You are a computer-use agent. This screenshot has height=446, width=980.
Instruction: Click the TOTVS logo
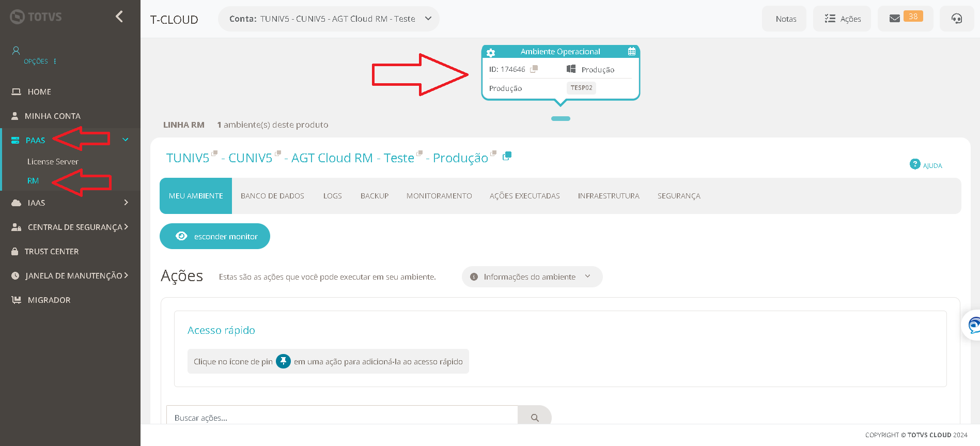point(36,17)
